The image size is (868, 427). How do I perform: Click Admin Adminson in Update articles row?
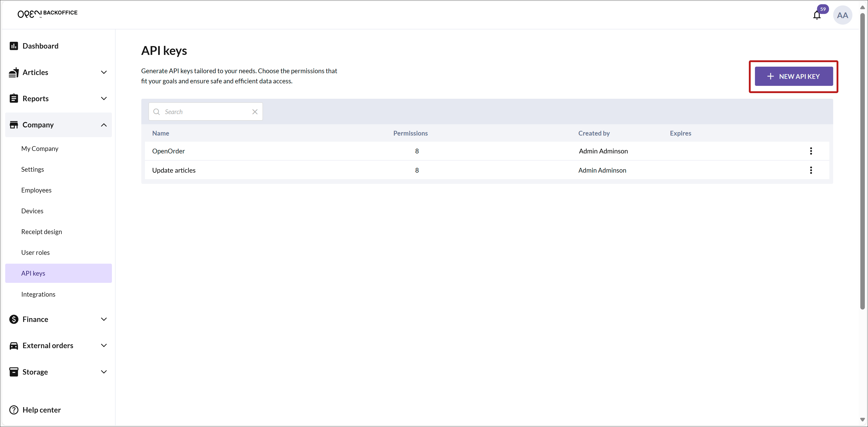click(602, 170)
